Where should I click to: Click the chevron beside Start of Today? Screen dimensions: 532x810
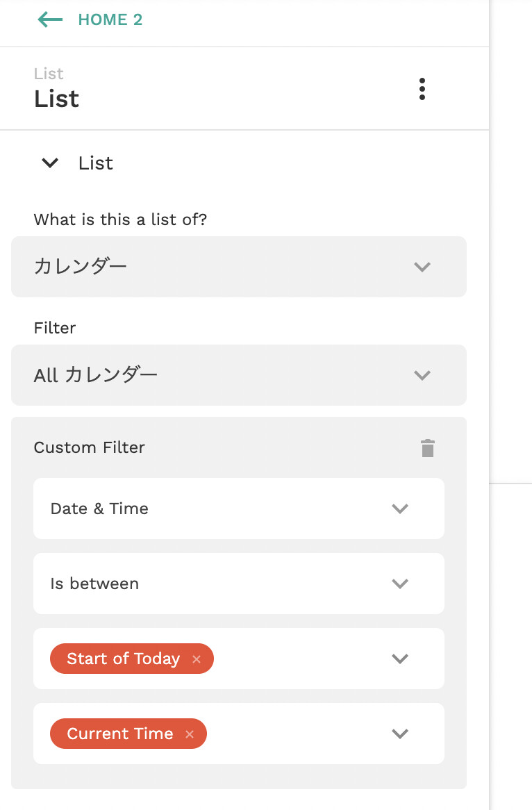click(400, 659)
